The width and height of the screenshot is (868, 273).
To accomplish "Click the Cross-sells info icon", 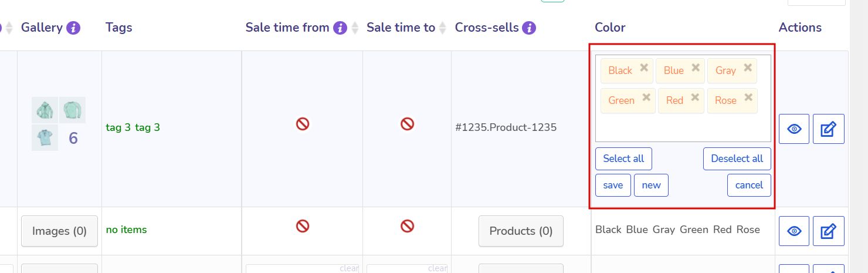I will click(530, 28).
